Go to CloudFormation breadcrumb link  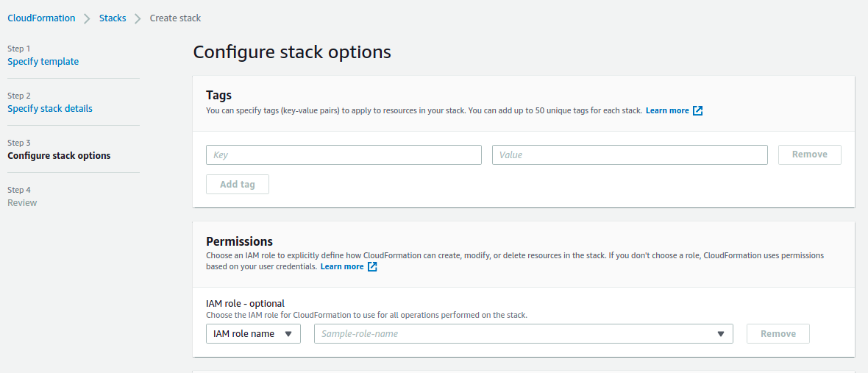[x=41, y=18]
